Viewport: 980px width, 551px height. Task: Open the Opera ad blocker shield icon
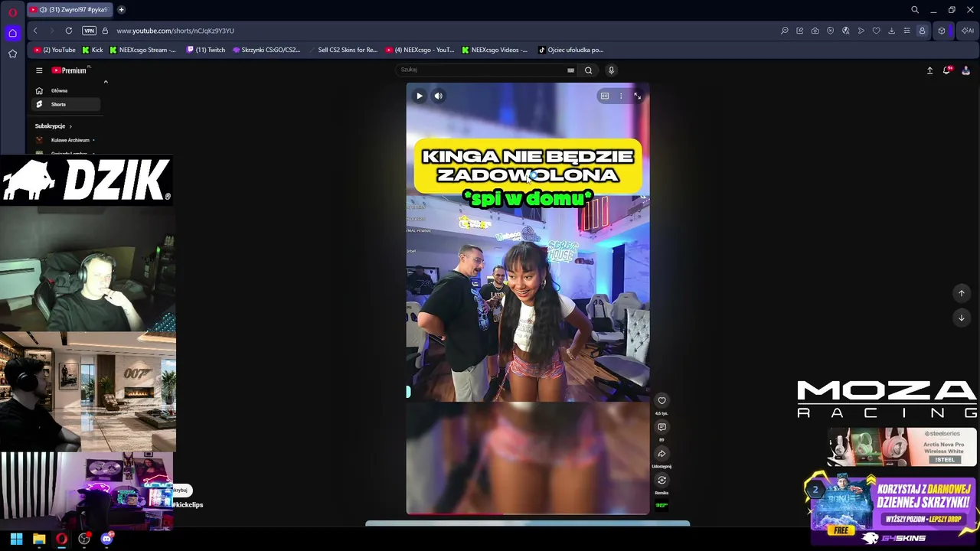[831, 31]
